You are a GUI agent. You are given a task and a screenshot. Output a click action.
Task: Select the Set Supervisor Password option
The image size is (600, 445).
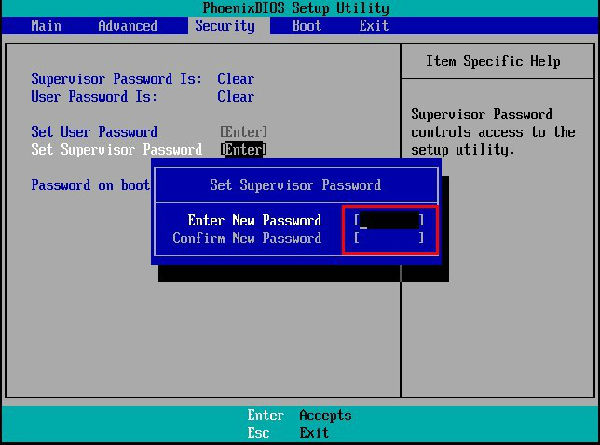tap(116, 150)
